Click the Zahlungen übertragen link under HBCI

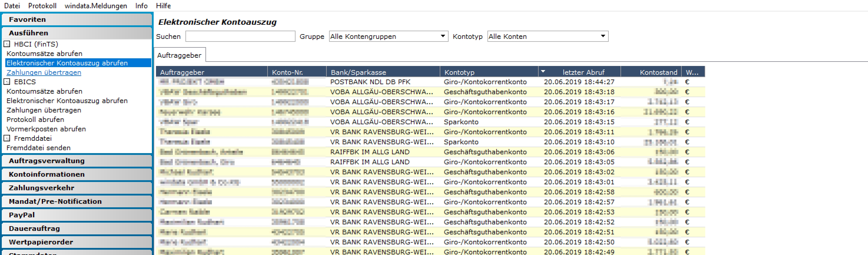tap(44, 72)
